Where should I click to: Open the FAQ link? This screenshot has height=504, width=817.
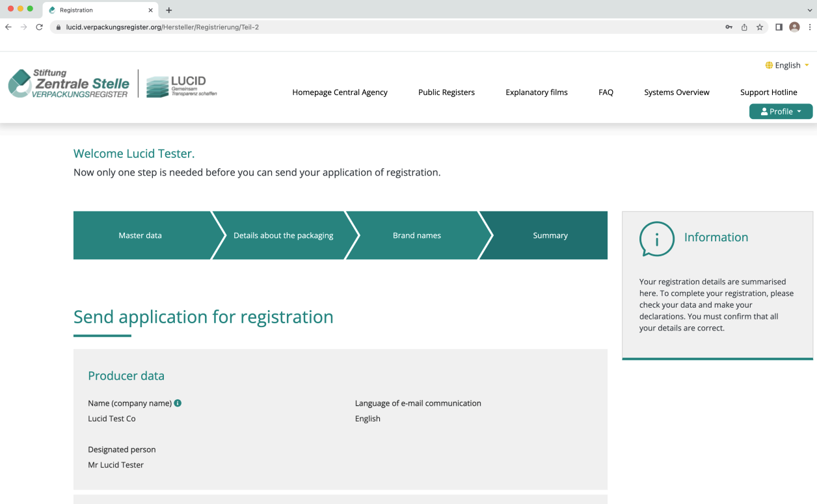[x=606, y=92]
